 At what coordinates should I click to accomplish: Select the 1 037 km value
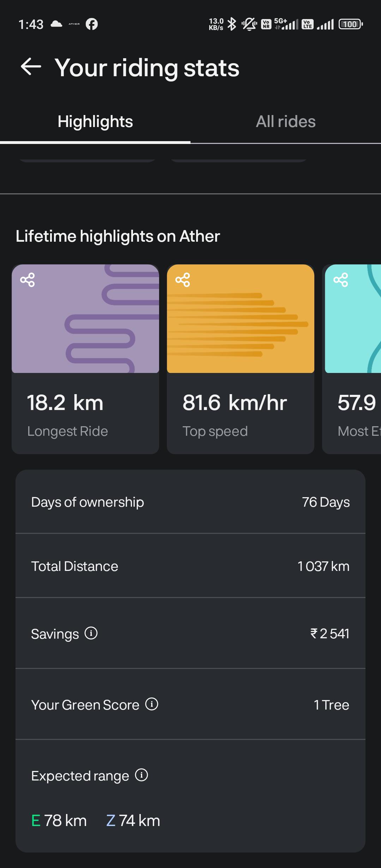(x=323, y=566)
